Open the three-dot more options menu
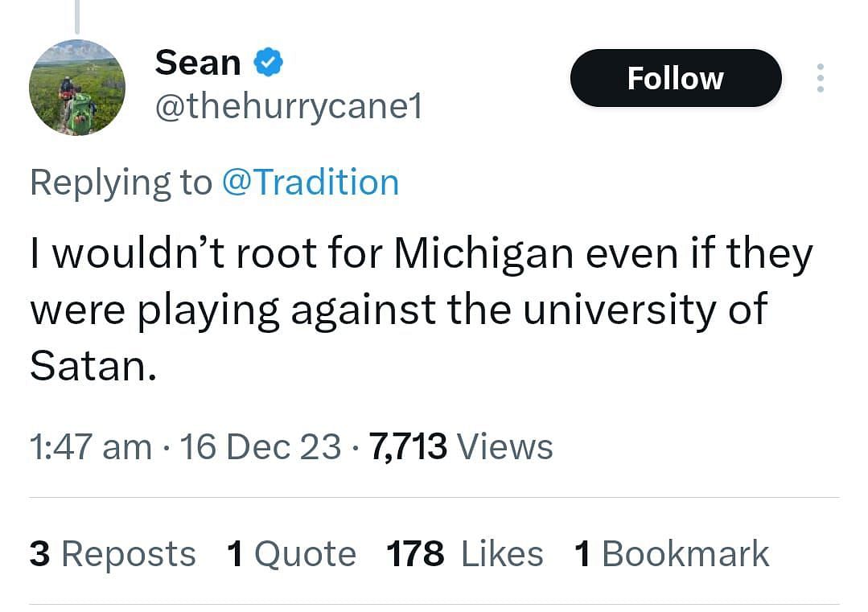Image resolution: width=868 pixels, height=612 pixels. 820,78
